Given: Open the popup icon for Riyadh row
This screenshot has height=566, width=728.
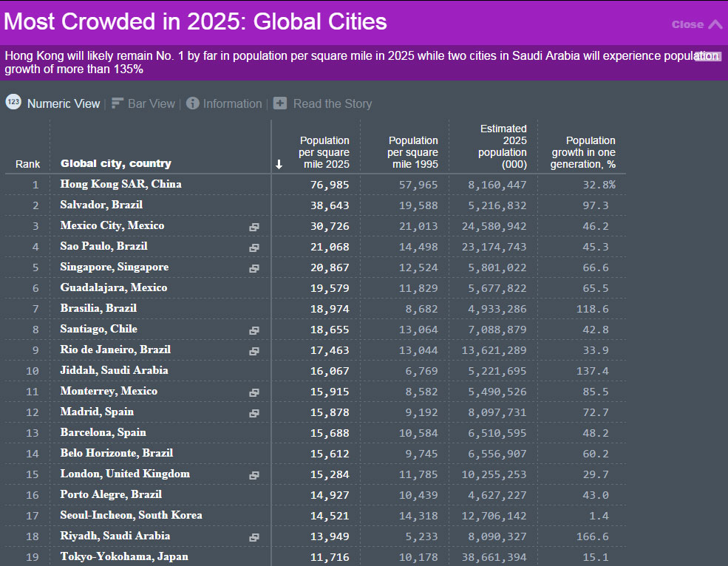Looking at the screenshot, I should (x=254, y=537).
